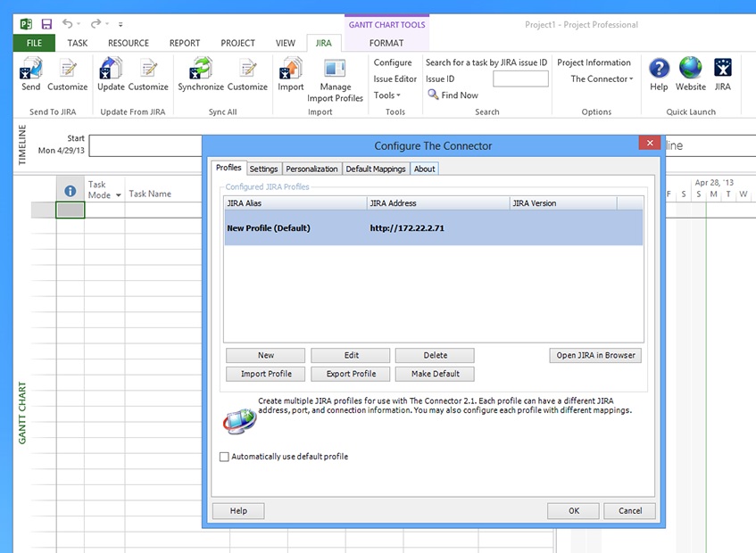Select the New Profile (Default) row
The height and width of the screenshot is (553, 756).
(434, 227)
